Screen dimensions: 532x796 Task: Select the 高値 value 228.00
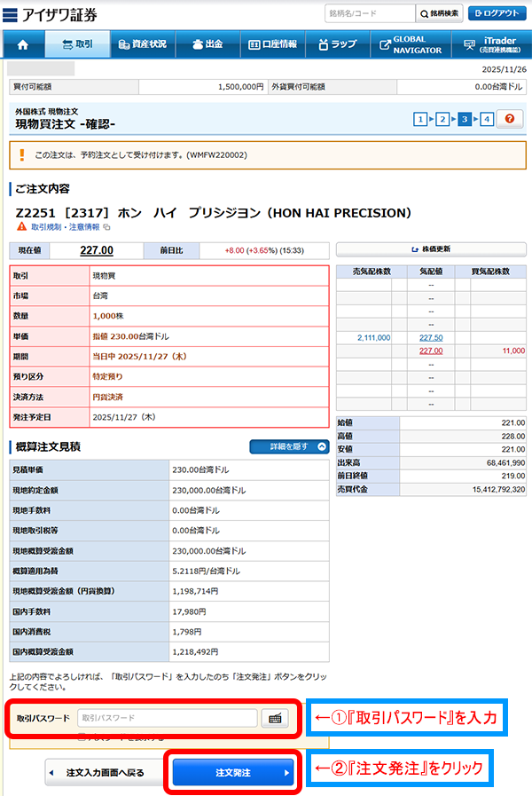point(513,436)
